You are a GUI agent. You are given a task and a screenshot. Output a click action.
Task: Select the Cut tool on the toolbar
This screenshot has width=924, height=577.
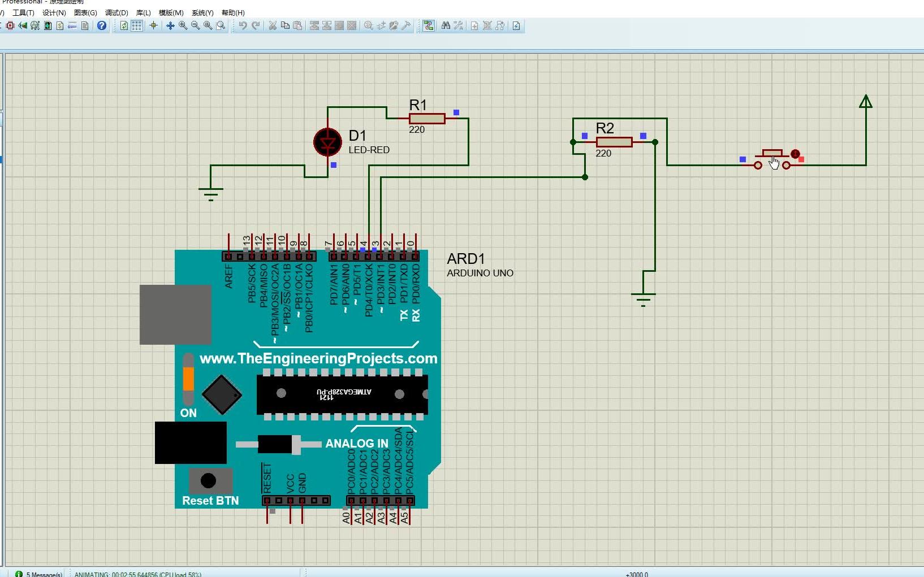(273, 25)
